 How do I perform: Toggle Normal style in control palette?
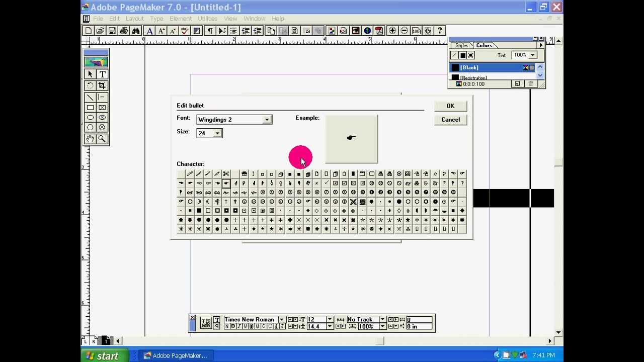coord(227,326)
